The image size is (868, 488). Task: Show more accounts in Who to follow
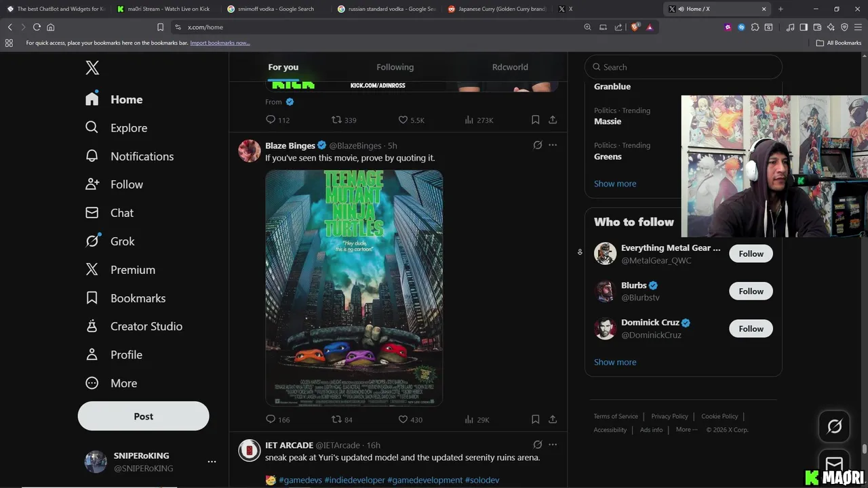[x=615, y=362]
